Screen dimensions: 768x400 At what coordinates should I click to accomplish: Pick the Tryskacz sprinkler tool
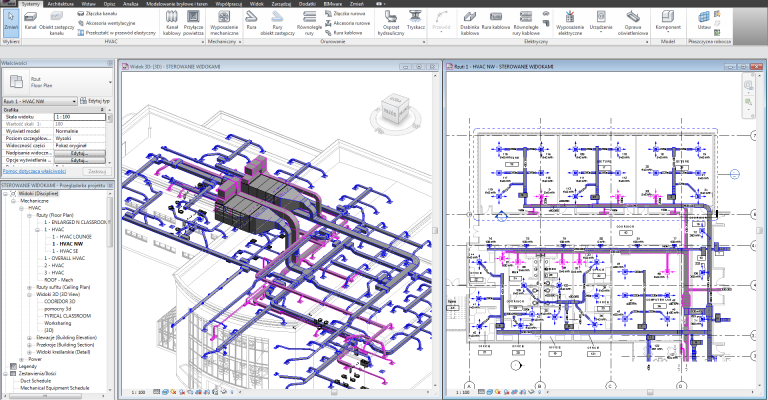click(x=416, y=22)
